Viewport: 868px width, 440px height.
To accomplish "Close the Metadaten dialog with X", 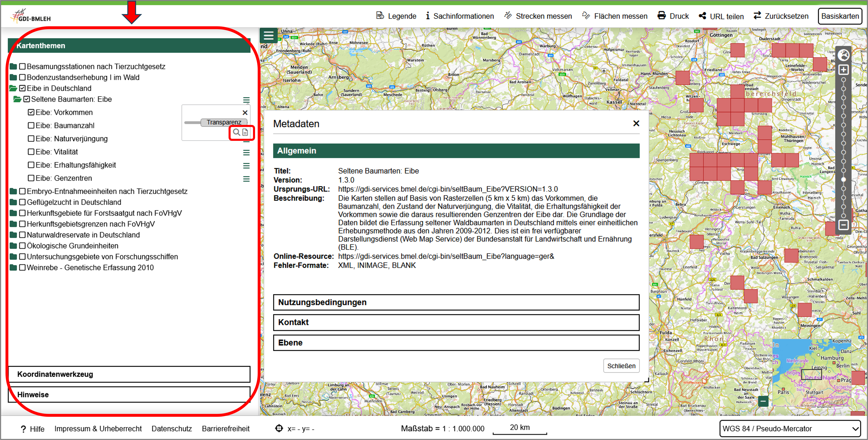I will coord(636,124).
